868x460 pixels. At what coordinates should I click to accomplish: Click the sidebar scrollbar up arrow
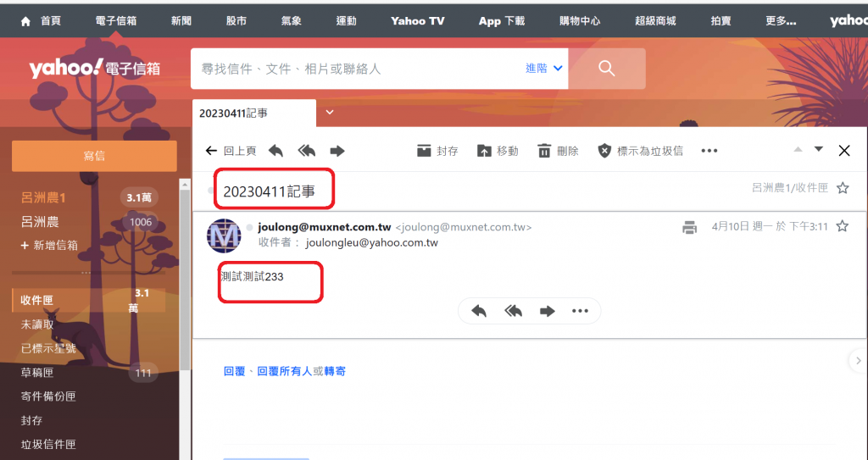pyautogui.click(x=185, y=185)
